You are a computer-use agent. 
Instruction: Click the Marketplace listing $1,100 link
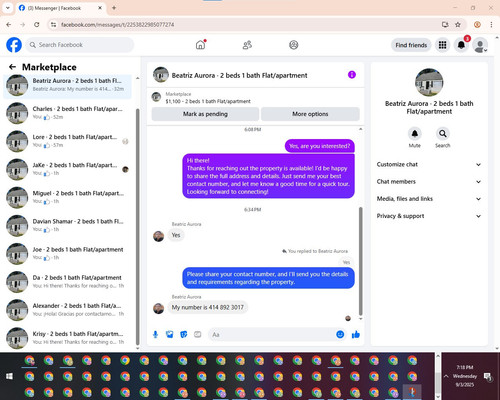pyautogui.click(x=208, y=101)
